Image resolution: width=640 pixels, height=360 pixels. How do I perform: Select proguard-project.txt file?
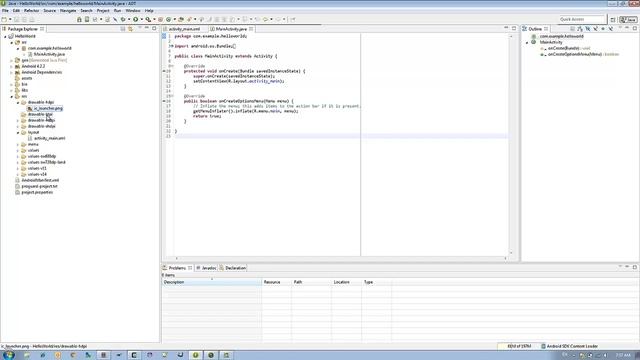click(x=39, y=187)
